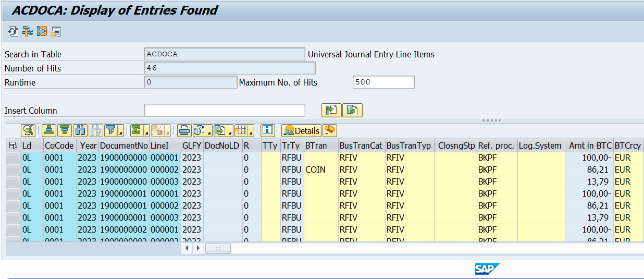The width and height of the screenshot is (644, 279).
Task: Click the Views icon in grid toolbar
Action: click(x=200, y=130)
